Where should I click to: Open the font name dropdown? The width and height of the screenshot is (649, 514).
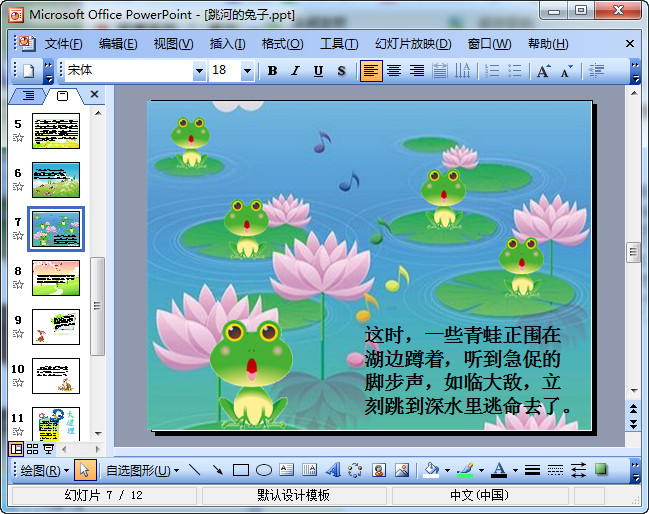(x=199, y=71)
